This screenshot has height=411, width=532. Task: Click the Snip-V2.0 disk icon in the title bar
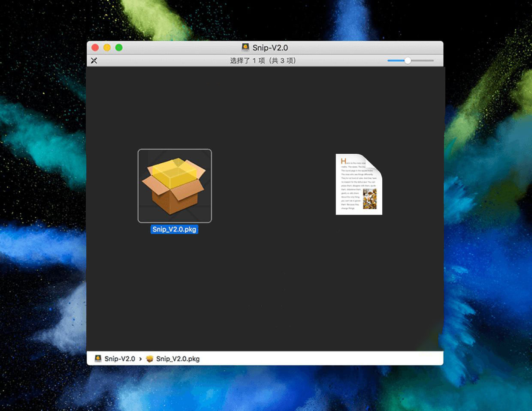[245, 48]
